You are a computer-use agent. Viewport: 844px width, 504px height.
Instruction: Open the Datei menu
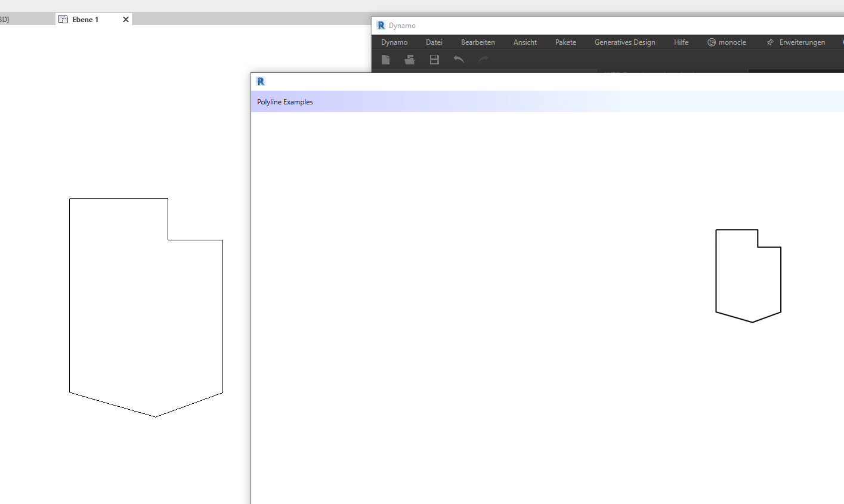(434, 42)
